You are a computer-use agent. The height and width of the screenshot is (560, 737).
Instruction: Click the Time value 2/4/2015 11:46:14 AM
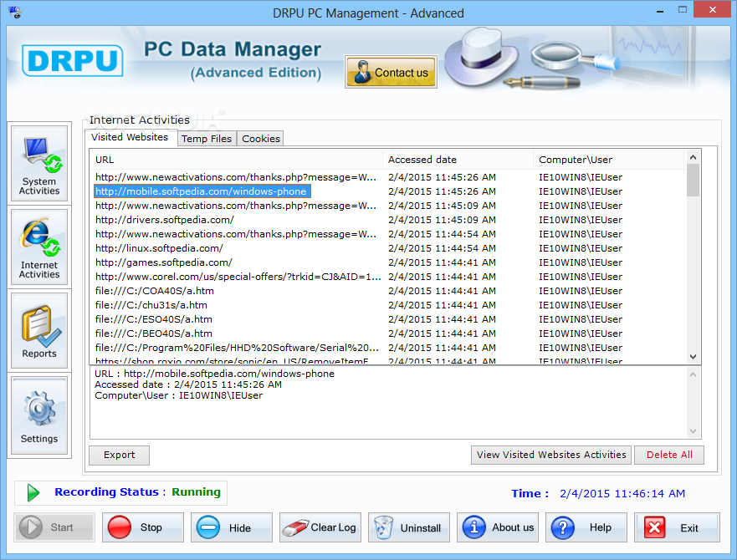(x=622, y=494)
